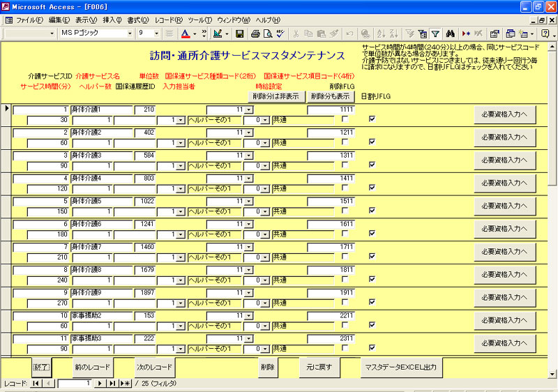
Task: Uncheck 日割りFLG for 身体介護6
Action: [x=372, y=234]
